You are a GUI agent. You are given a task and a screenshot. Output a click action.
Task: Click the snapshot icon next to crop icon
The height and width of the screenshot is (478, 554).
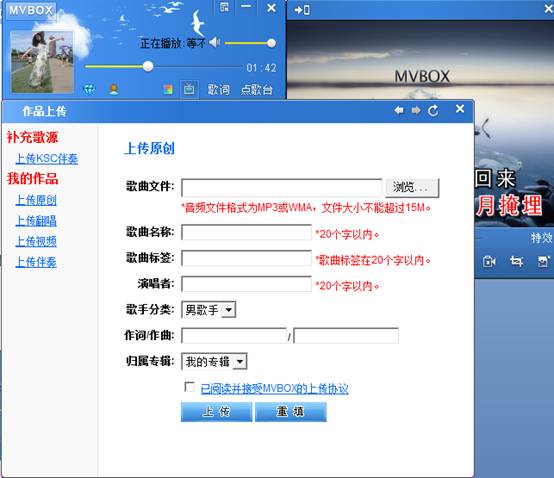(x=543, y=261)
